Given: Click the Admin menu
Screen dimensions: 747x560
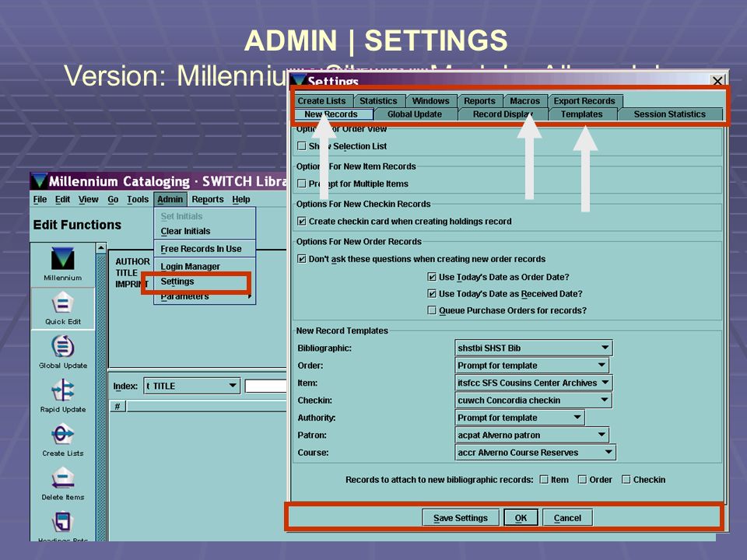Looking at the screenshot, I should 170,199.
